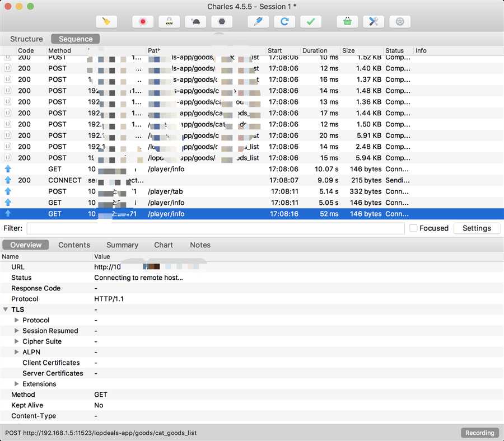Viewport: 504px width, 441px height.
Task: Open the Chart tab
Action: click(x=164, y=245)
